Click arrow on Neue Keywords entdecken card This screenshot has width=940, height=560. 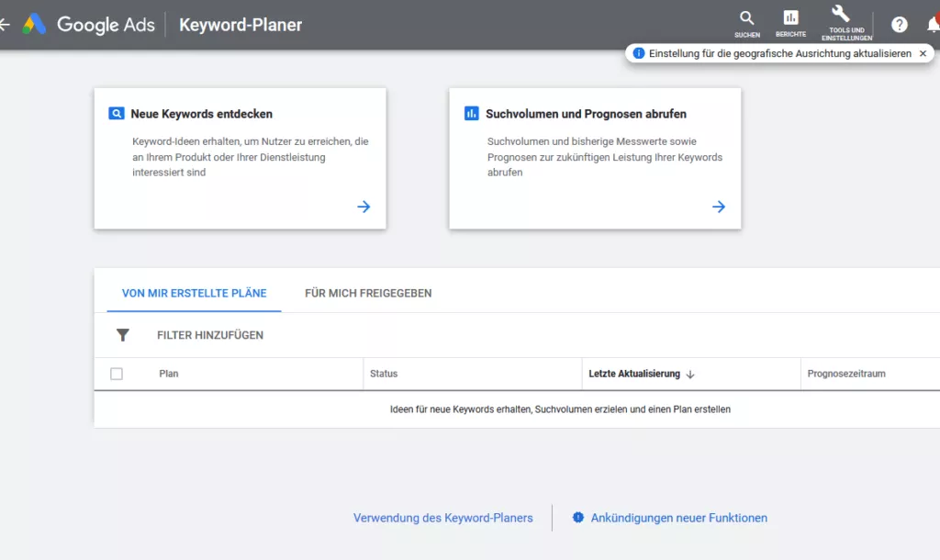tap(364, 207)
